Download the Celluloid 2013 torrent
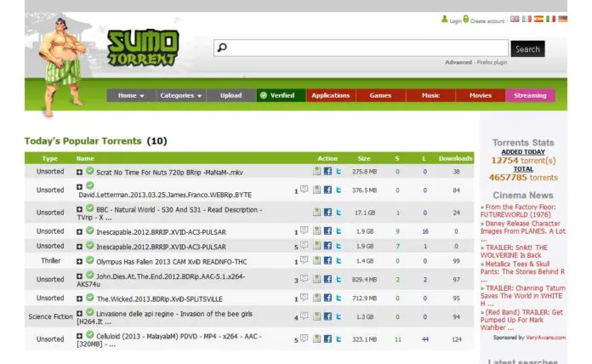The width and height of the screenshot is (592, 364). coord(316,339)
